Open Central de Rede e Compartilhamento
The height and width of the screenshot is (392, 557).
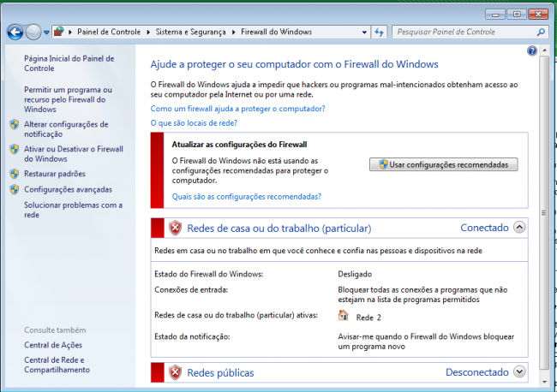[57, 365]
